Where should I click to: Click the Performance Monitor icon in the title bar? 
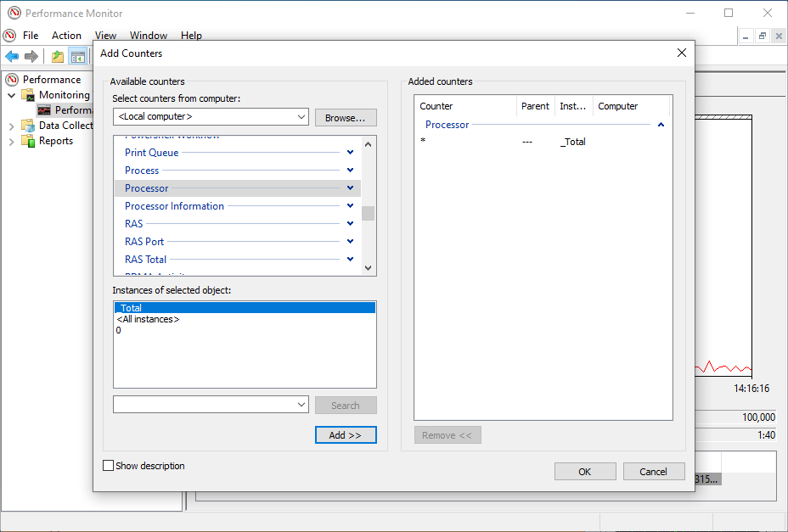point(13,13)
